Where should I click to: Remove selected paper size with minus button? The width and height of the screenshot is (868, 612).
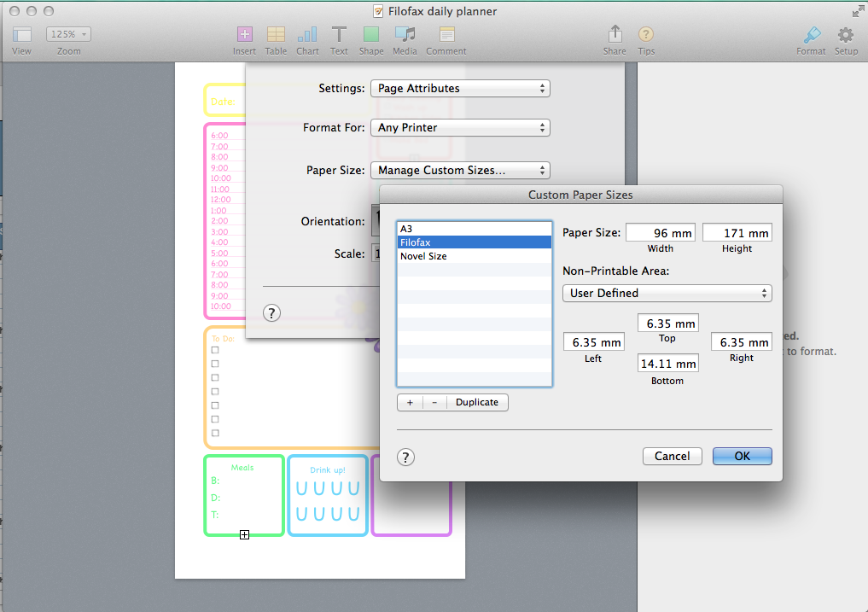point(434,403)
